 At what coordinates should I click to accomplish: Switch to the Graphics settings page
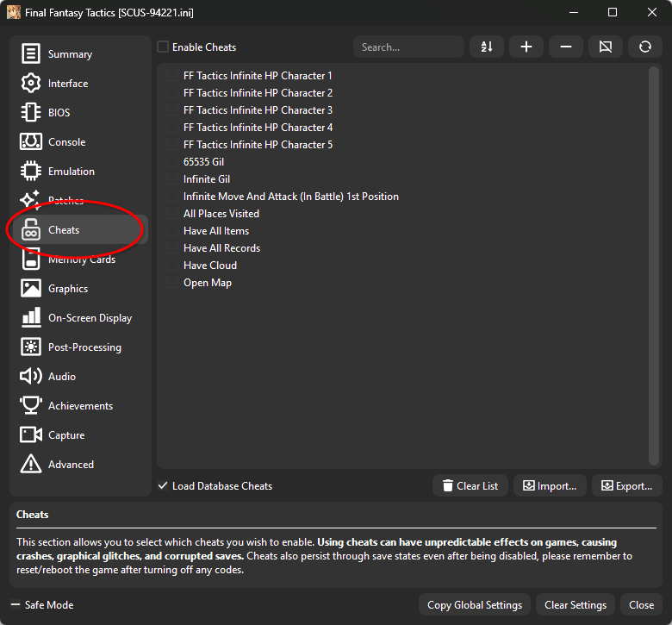67,289
